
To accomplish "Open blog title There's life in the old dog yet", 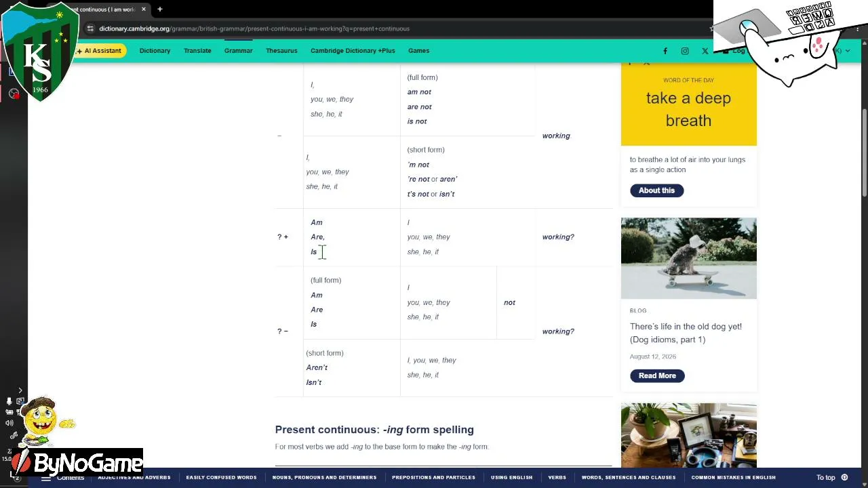I will [x=686, y=333].
